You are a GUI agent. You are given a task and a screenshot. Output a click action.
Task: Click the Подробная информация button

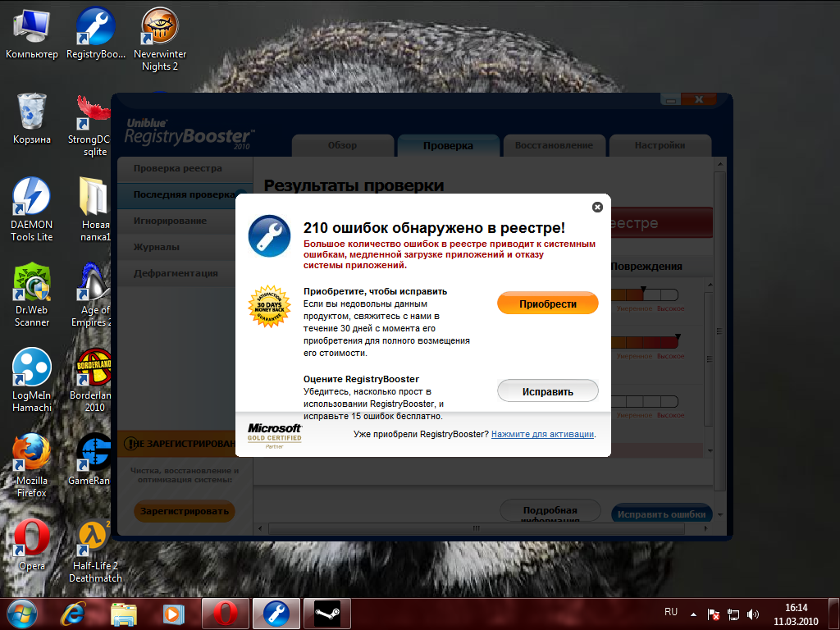[x=550, y=512]
